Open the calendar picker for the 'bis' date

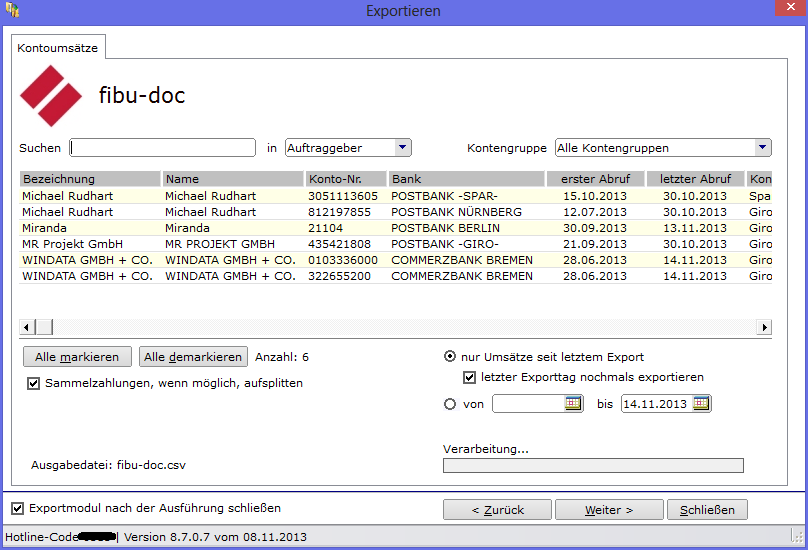point(701,403)
